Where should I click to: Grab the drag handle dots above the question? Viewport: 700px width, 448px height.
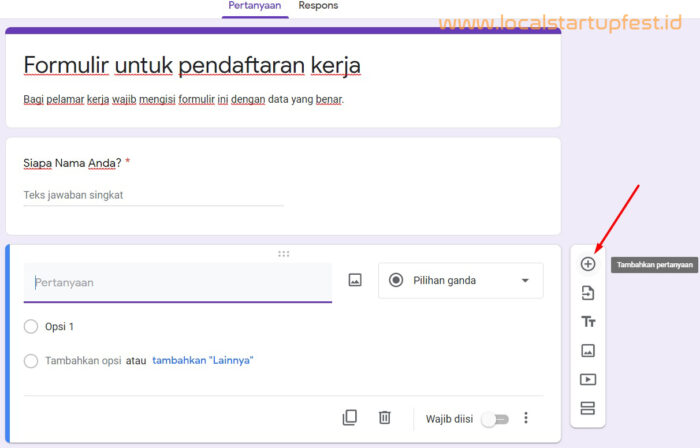284,254
